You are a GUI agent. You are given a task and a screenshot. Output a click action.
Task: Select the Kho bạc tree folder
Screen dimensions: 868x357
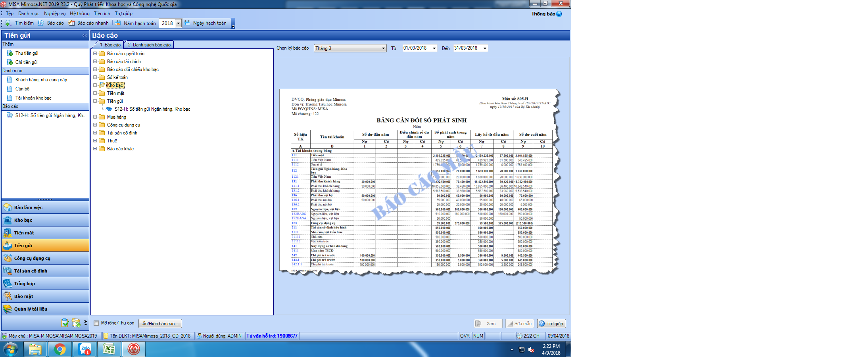115,85
